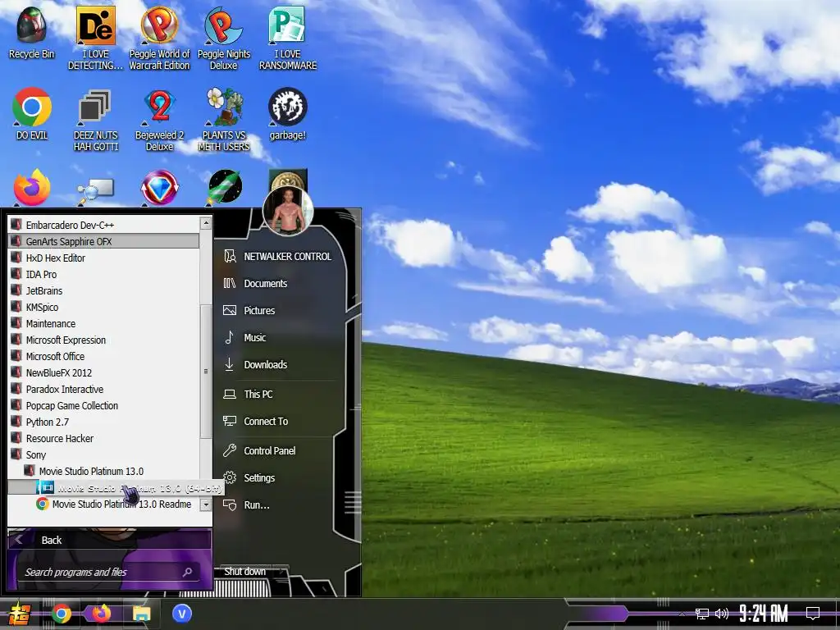This screenshot has width=840, height=630.
Task: Open the DEEZ NUTS HAH GOTTI icon
Action: click(x=95, y=120)
